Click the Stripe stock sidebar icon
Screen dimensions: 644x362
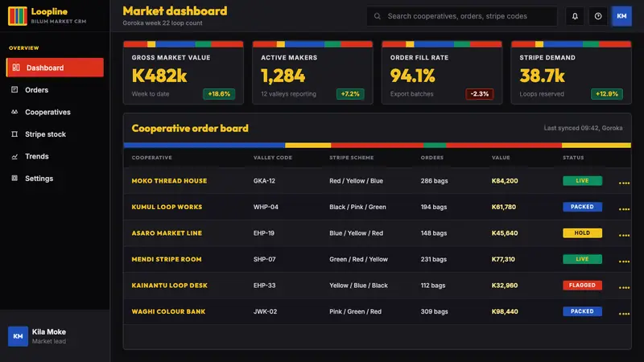coord(14,134)
